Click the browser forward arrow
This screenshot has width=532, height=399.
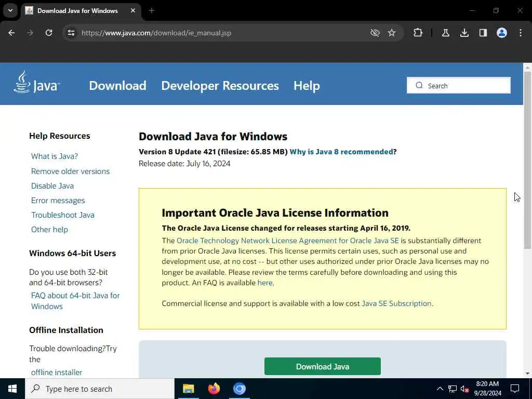pos(30,33)
